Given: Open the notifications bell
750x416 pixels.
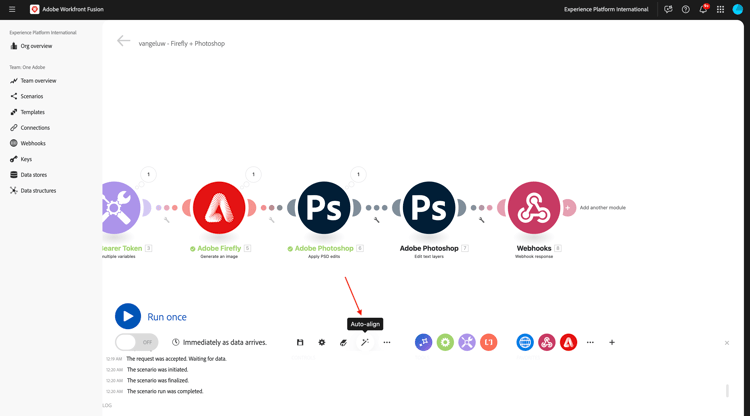Looking at the screenshot, I should click(703, 9).
